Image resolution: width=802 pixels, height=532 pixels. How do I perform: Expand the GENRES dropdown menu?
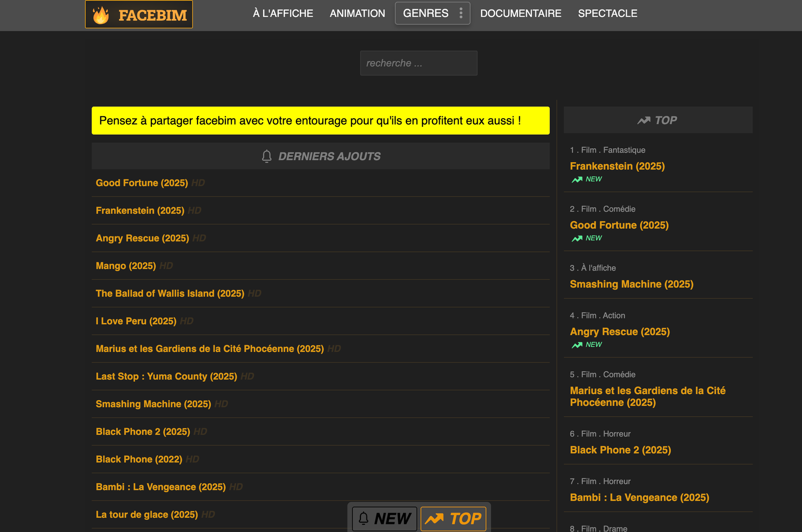click(x=426, y=14)
